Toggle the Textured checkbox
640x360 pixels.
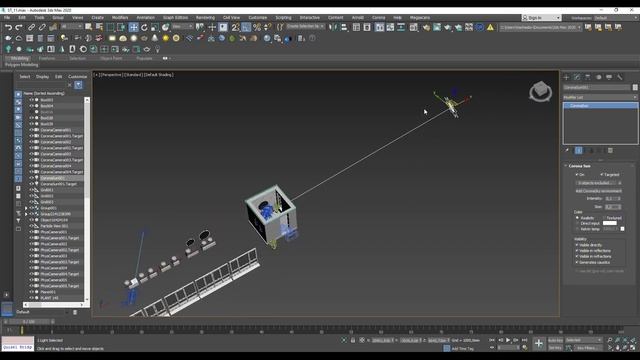point(604,218)
